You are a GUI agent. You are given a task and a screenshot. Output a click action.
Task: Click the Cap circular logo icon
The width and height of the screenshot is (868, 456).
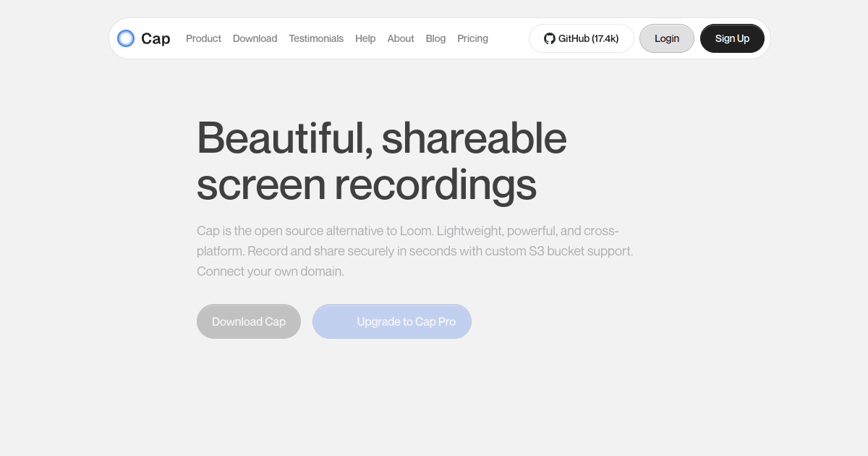(x=126, y=38)
